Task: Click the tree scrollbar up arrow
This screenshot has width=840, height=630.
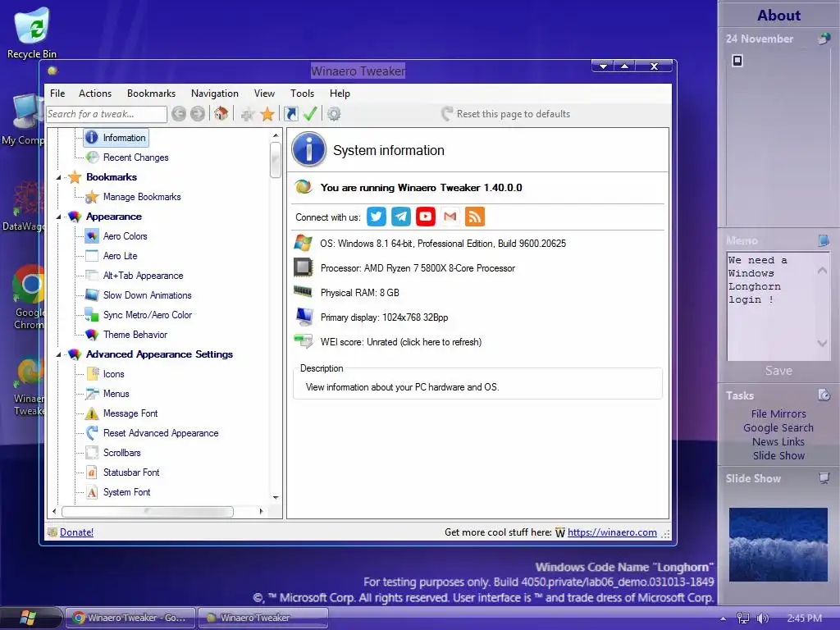Action: 276,135
